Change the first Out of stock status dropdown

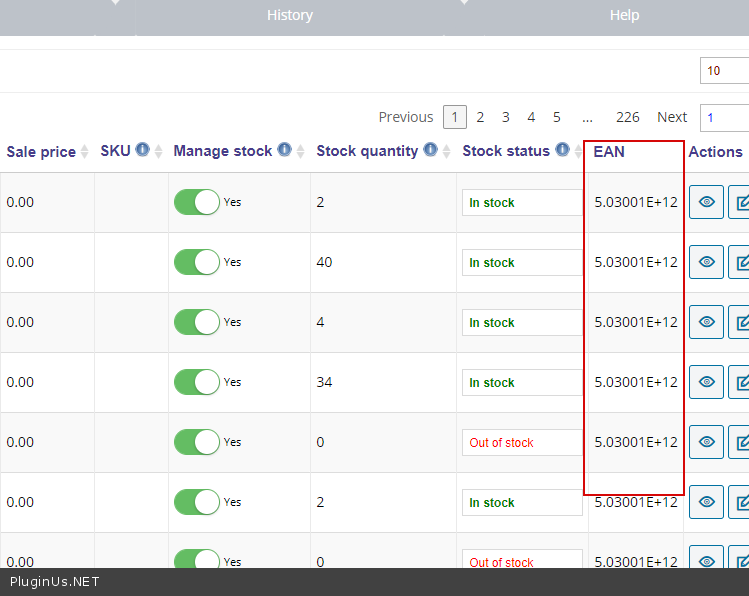coord(521,442)
